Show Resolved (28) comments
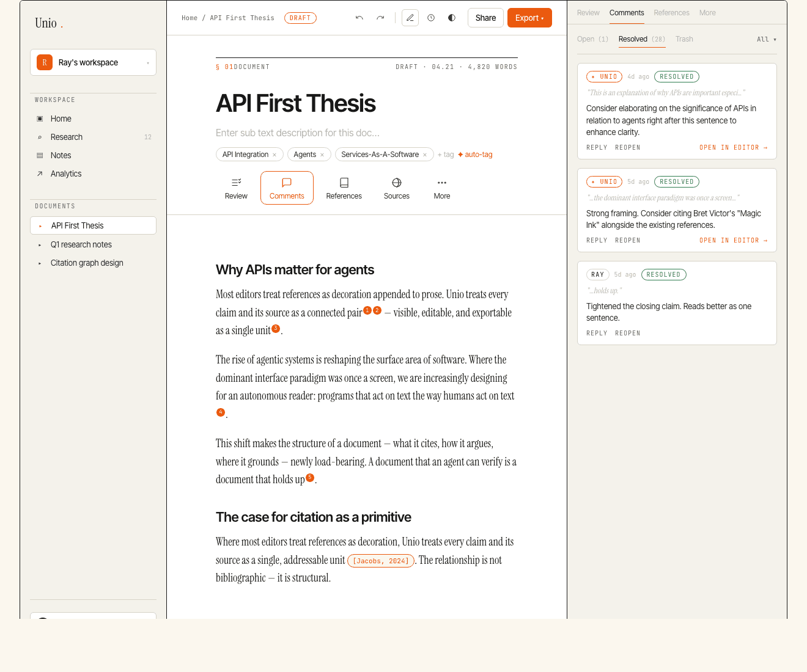807x672 pixels. pos(642,39)
